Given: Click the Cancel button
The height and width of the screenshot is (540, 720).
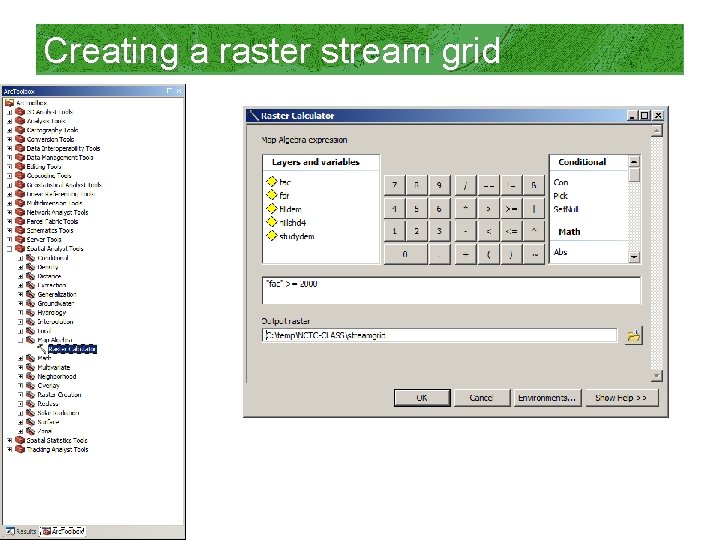Looking at the screenshot, I should (481, 398).
